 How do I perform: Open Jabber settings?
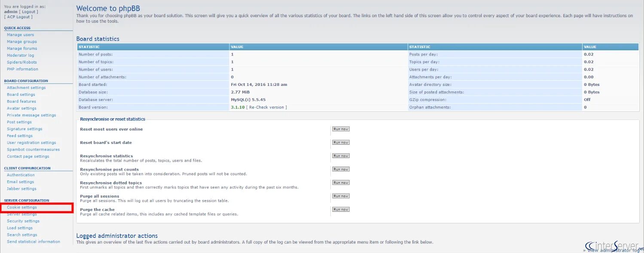coord(21,189)
